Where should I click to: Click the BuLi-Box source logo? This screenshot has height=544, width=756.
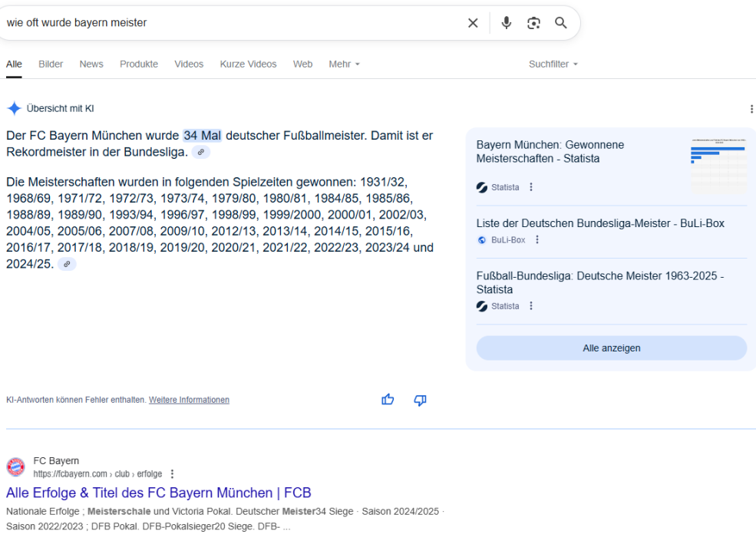(481, 239)
